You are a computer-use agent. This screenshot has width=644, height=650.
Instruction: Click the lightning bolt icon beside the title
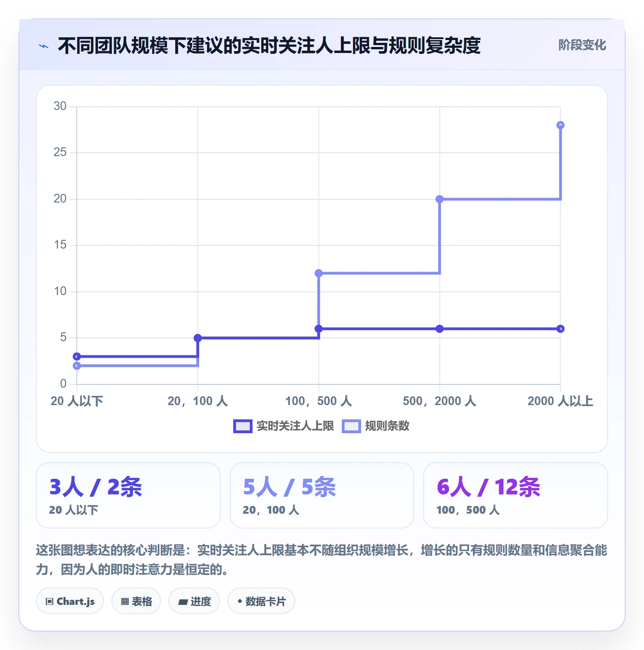[44, 46]
